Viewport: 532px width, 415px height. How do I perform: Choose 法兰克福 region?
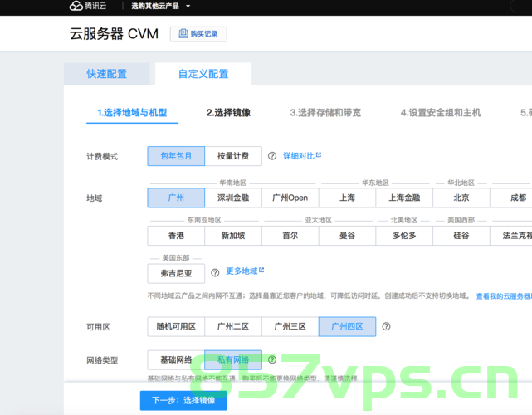tap(511, 236)
